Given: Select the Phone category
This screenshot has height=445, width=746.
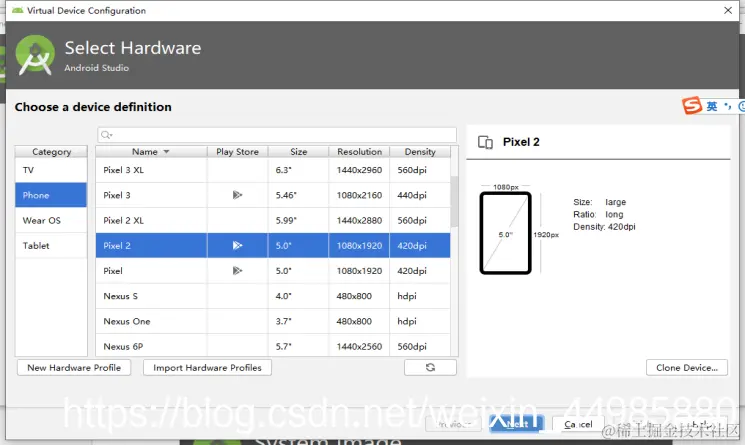Looking at the screenshot, I should (x=51, y=195).
